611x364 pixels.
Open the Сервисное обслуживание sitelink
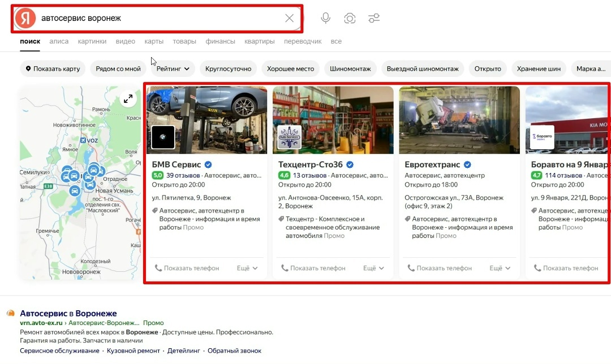pos(59,350)
